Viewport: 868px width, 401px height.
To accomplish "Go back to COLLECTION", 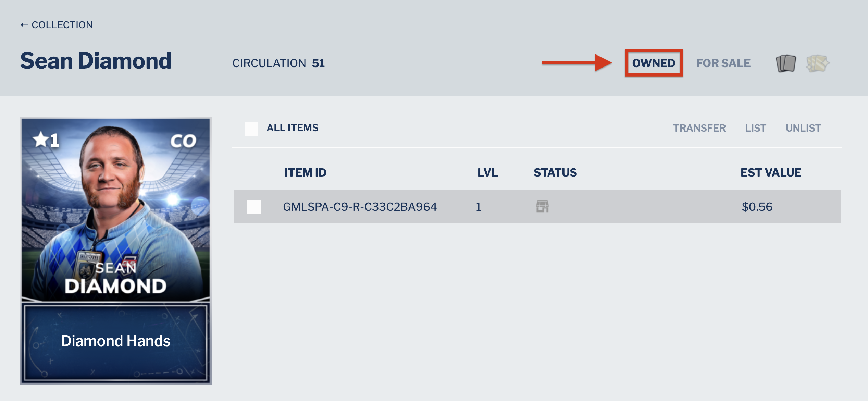I will click(x=62, y=25).
